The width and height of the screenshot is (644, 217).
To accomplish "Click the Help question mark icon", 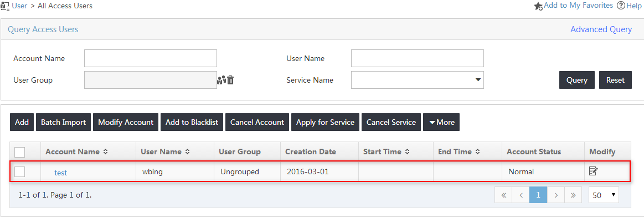I will coord(621,6).
